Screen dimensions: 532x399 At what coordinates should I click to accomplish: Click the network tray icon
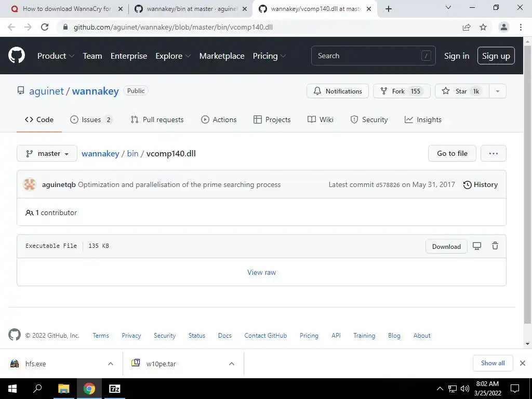tap(453, 389)
